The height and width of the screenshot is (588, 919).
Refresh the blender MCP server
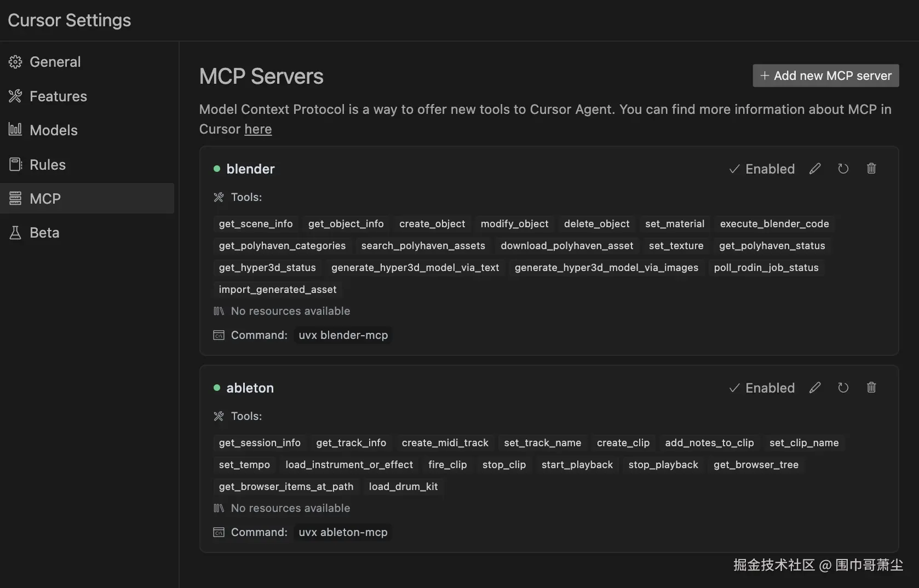[843, 169]
